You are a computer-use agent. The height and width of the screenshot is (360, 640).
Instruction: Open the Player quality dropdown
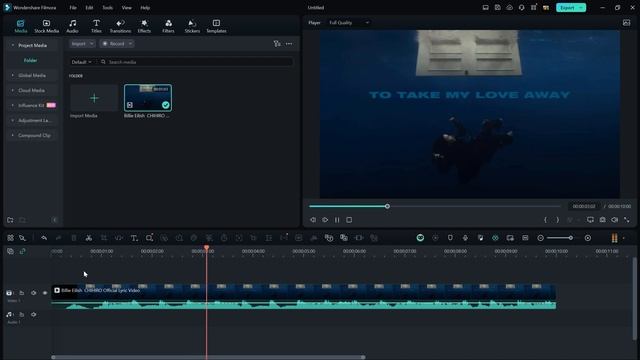pos(349,23)
